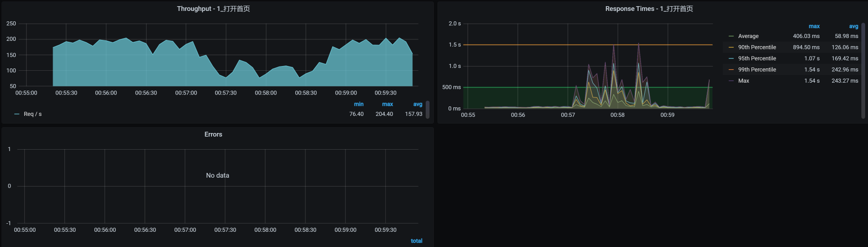
Task: Sort Throughput legend by min column
Action: [x=358, y=104]
